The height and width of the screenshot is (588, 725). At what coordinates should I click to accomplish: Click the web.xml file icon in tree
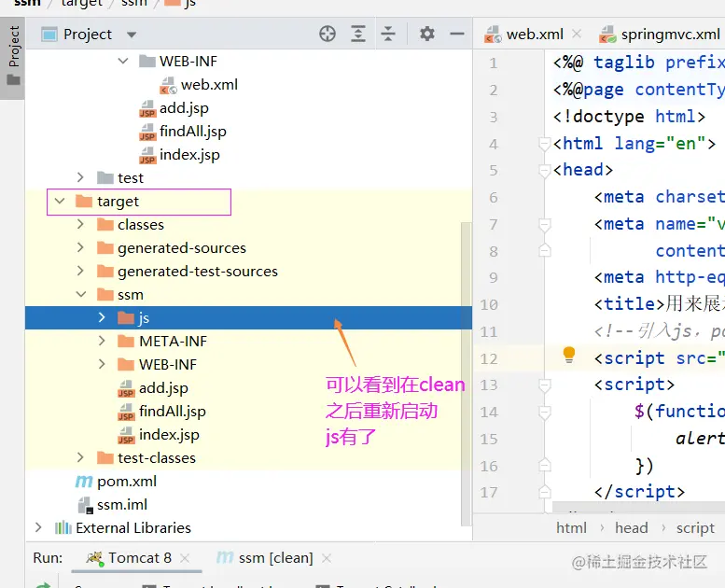[x=168, y=85]
